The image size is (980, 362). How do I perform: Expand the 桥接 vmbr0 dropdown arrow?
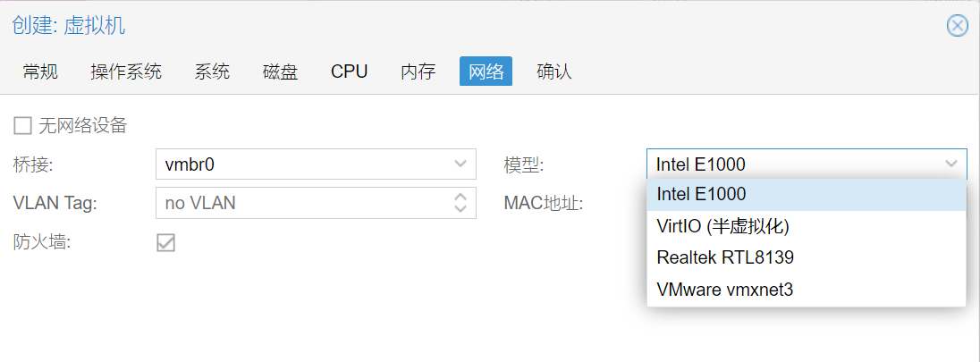pos(460,164)
